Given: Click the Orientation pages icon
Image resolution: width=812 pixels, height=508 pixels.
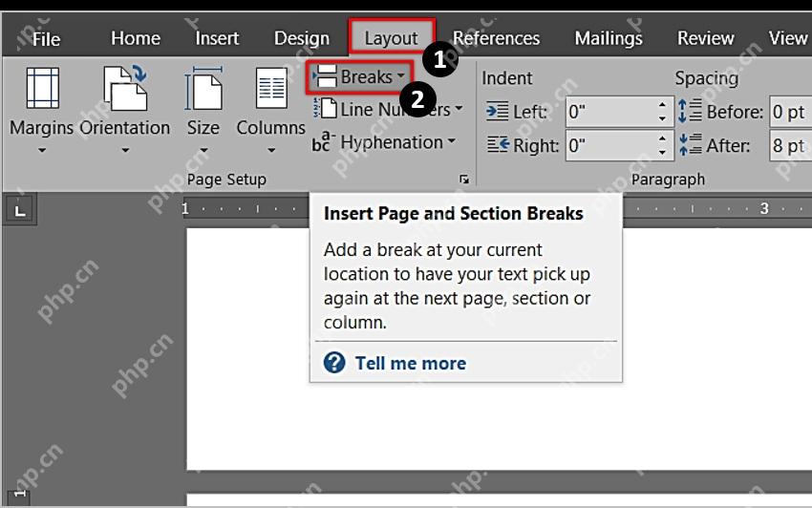Looking at the screenshot, I should [x=125, y=88].
